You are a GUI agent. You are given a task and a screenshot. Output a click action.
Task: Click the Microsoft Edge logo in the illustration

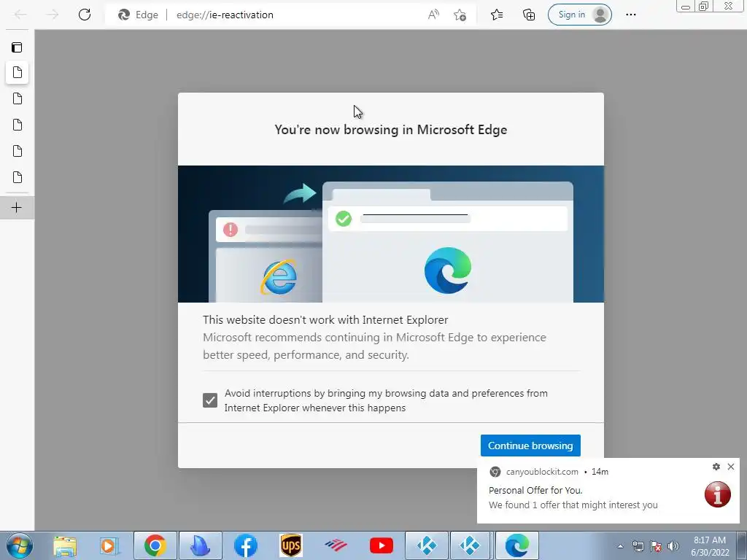(x=448, y=271)
